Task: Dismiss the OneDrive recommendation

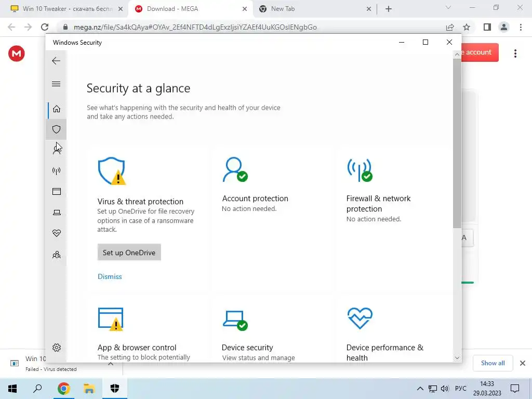Action: click(x=110, y=276)
